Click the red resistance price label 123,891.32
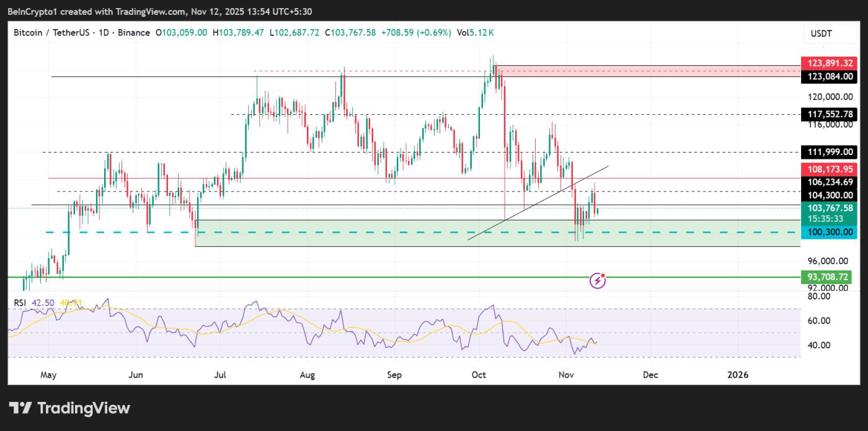The height and width of the screenshot is (431, 868). tap(829, 63)
